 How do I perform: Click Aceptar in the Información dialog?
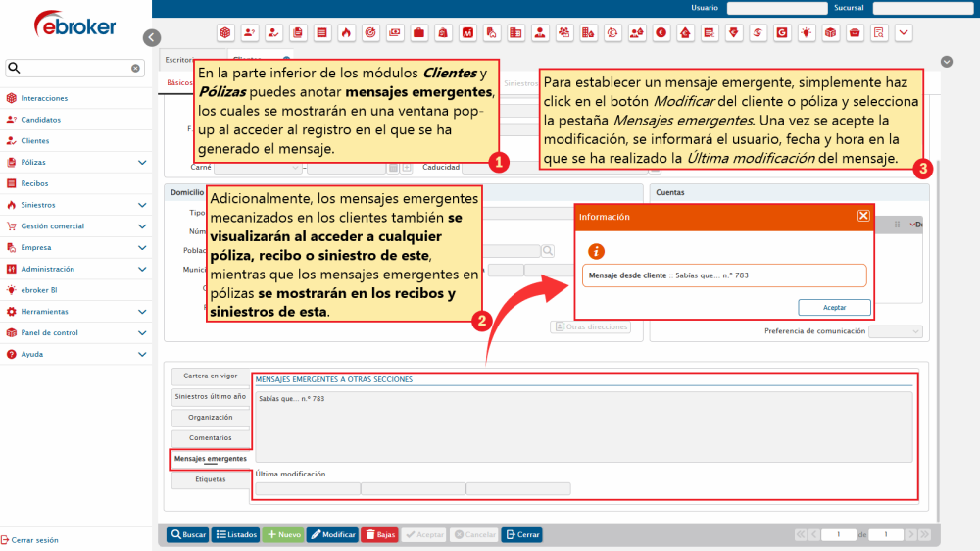[x=834, y=307]
